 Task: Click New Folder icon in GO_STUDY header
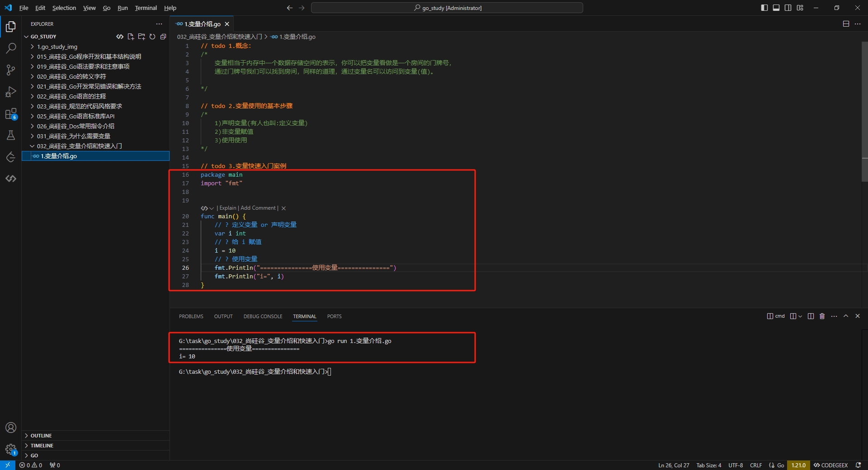tap(142, 37)
